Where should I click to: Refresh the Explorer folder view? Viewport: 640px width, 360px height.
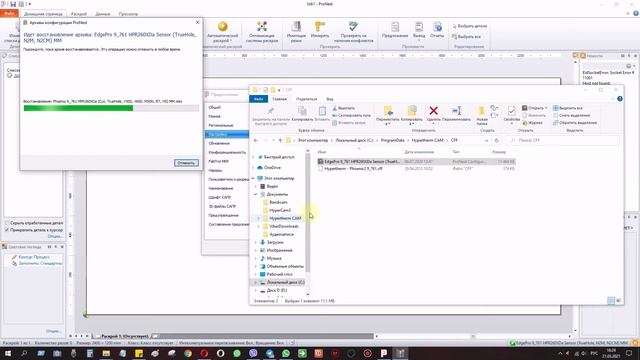click(496, 140)
